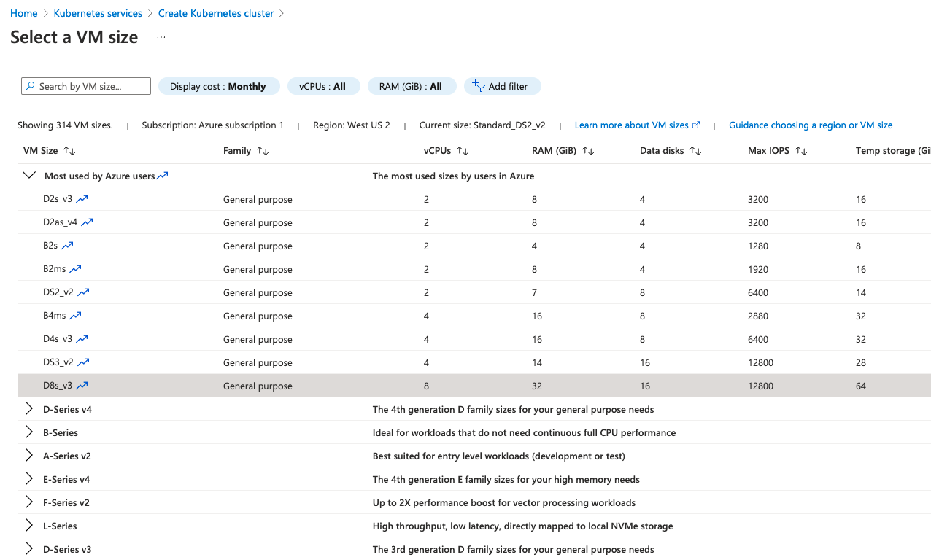Click temp storage value 64 in D8s_v3 row

coord(861,386)
